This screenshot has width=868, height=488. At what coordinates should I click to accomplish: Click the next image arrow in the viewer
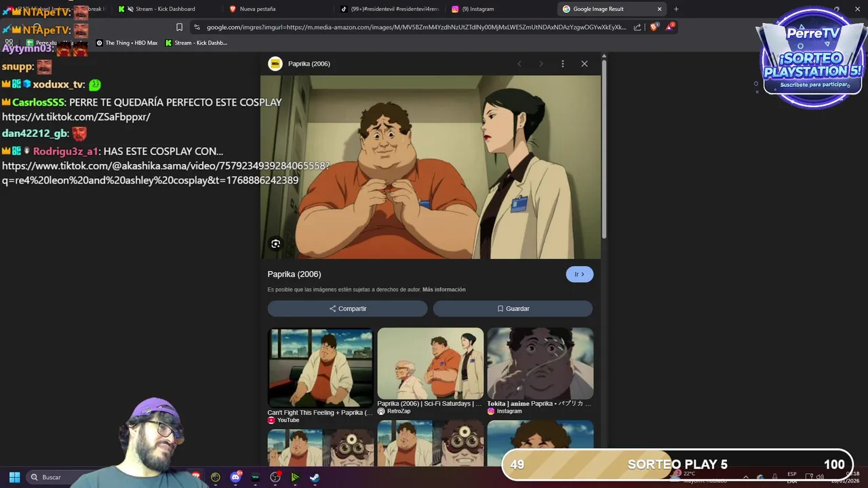[x=541, y=64]
